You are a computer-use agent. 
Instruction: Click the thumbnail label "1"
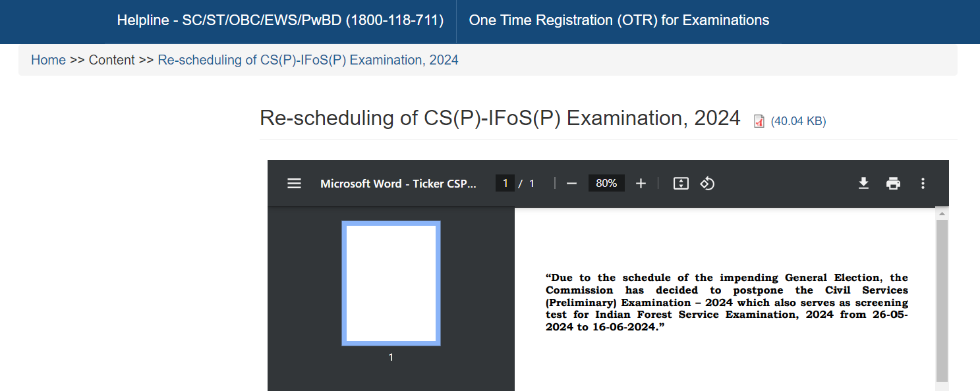tap(391, 357)
